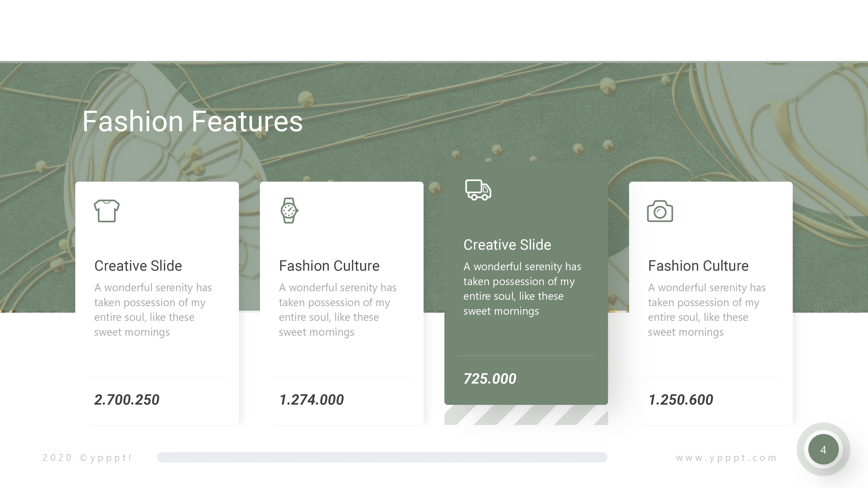
Task: Click the camera icon in fourth card
Action: 660,211
